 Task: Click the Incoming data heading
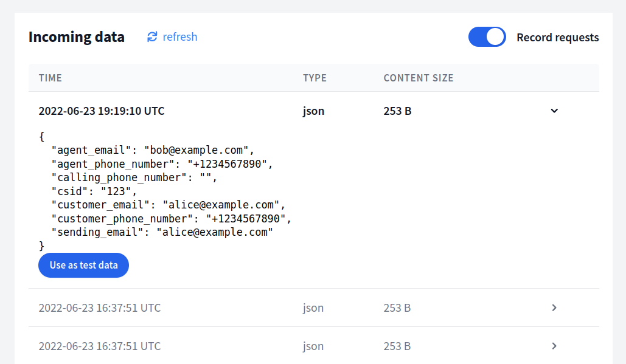pos(77,37)
